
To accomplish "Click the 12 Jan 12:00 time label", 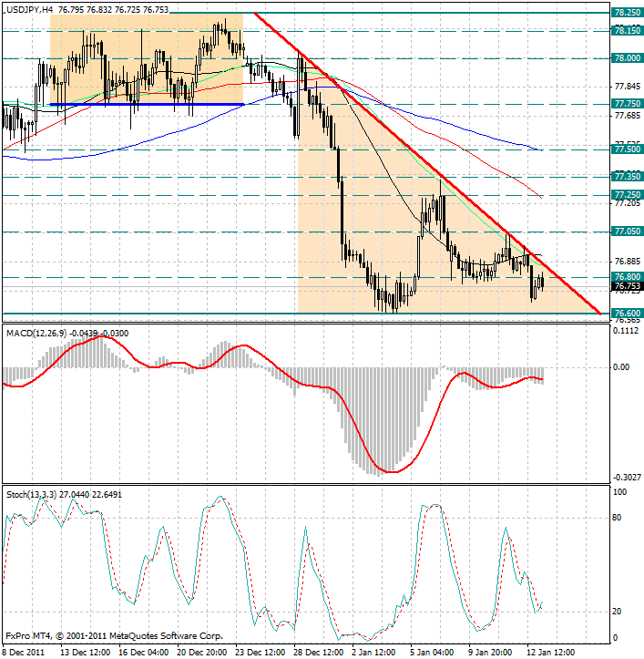I will [552, 653].
